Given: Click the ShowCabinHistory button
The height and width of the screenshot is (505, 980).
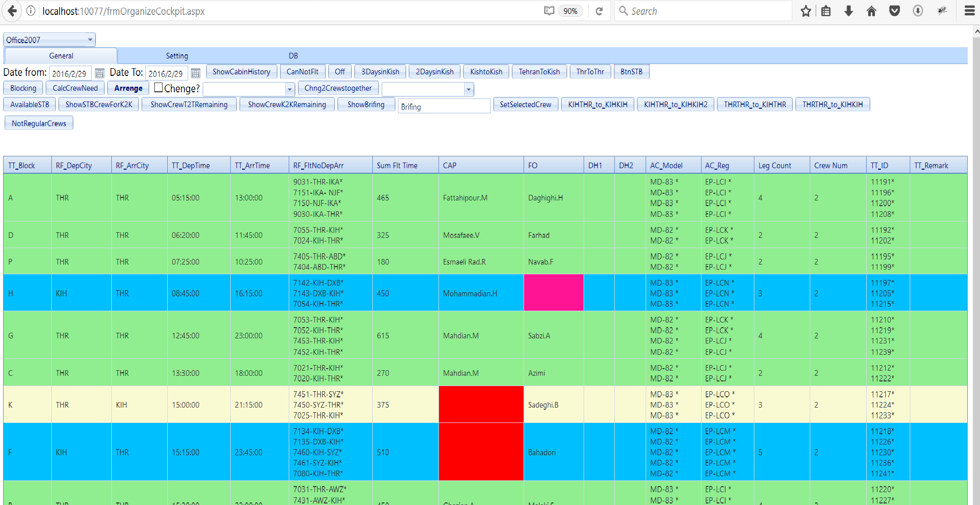Looking at the screenshot, I should coord(242,72).
